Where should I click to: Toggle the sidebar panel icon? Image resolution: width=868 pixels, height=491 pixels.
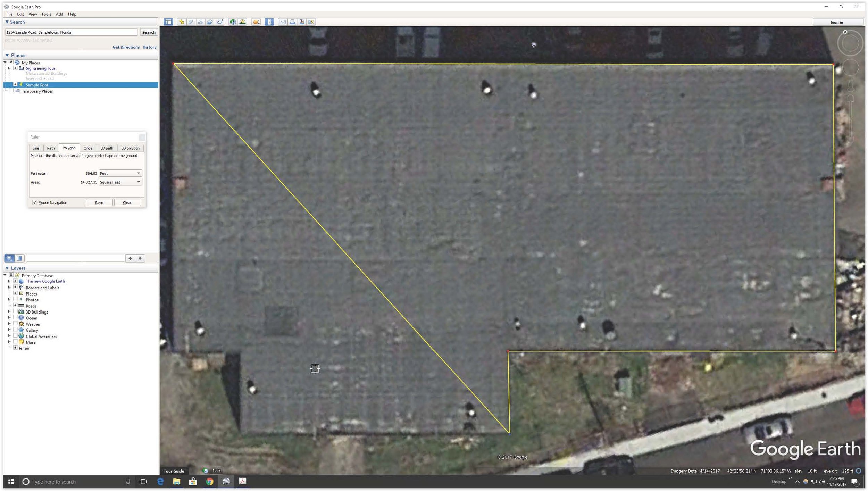[x=168, y=22]
